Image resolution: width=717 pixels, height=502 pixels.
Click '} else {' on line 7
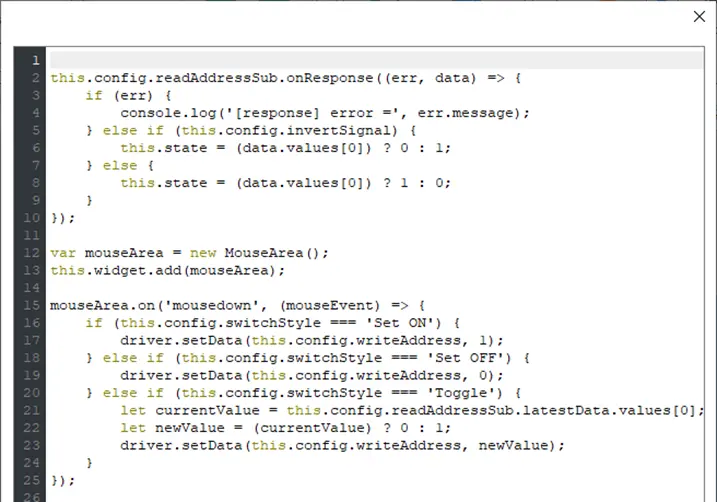click(x=120, y=166)
